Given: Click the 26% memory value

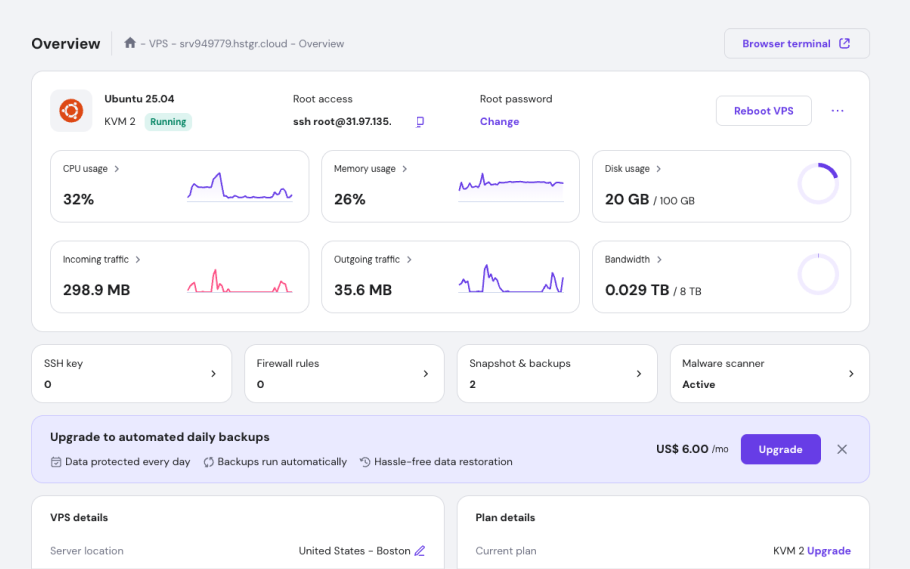Looking at the screenshot, I should point(349,199).
